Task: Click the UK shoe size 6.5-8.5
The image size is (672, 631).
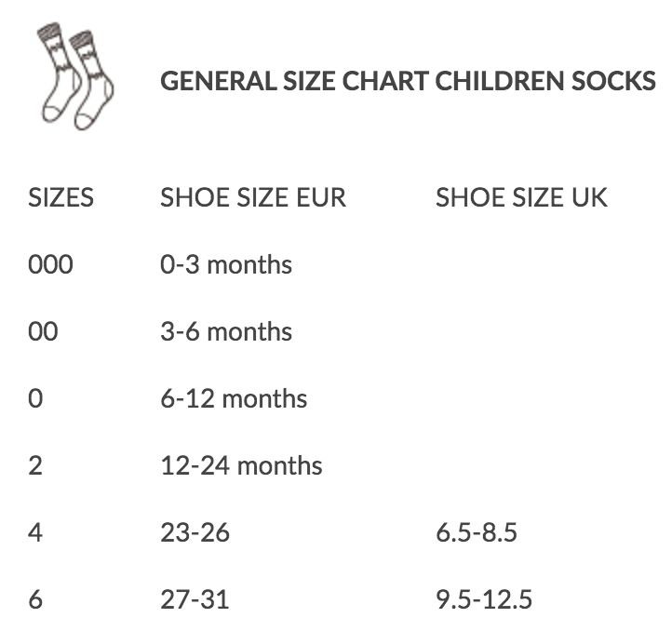Action: pos(477,532)
